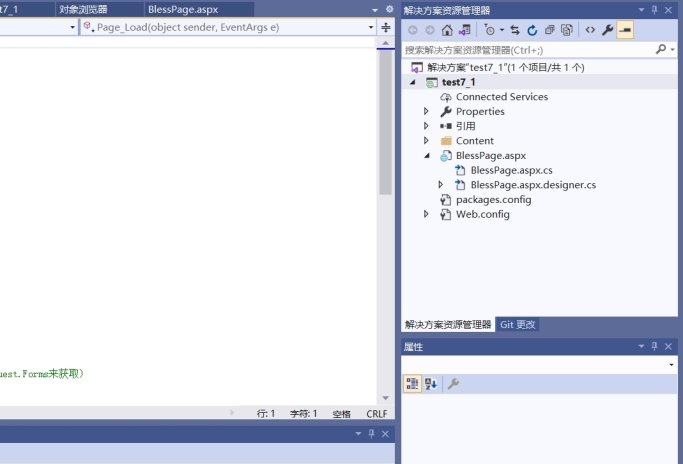Click the Home icon in Solution Explorer toolbar
This screenshot has height=464, width=683.
447,30
